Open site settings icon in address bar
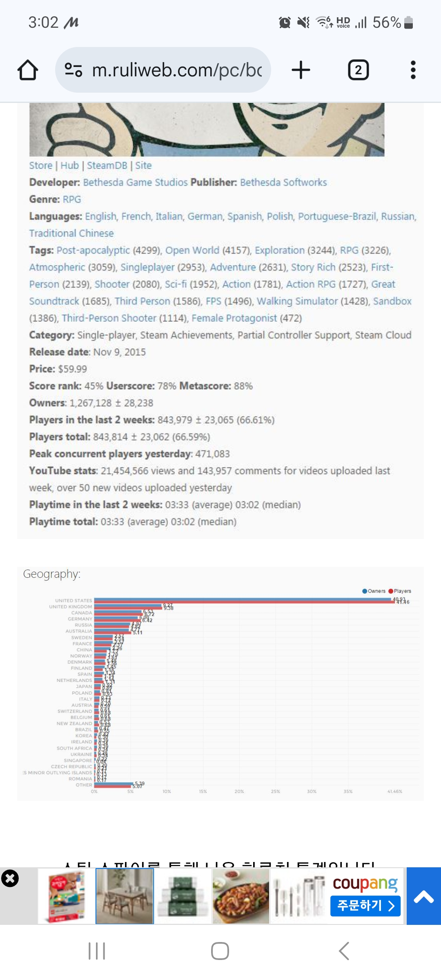This screenshot has height=980, width=441. coord(73,70)
